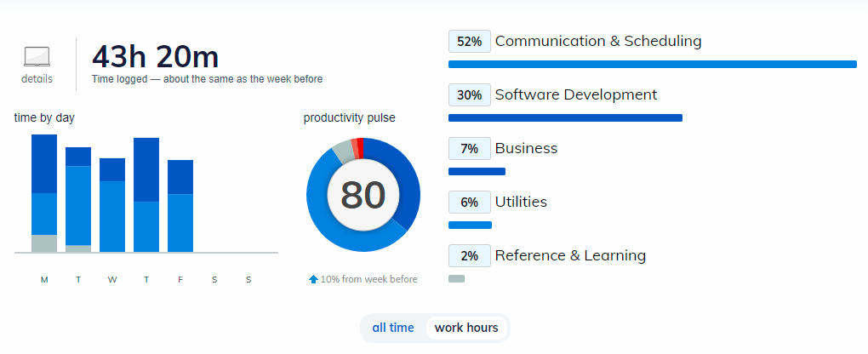Click the 30% percentage badge
Screen dimensions: 868x354
pyautogui.click(x=470, y=95)
